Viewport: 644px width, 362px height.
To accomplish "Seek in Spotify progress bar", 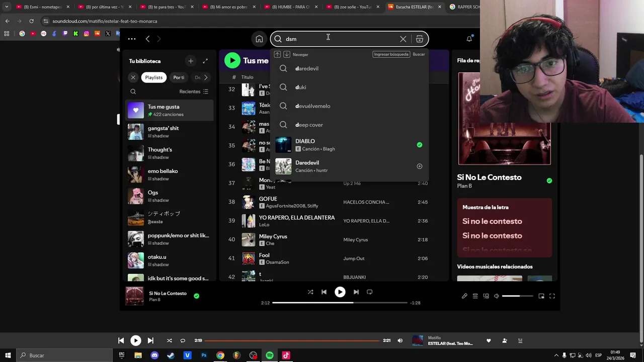I will coord(340,303).
